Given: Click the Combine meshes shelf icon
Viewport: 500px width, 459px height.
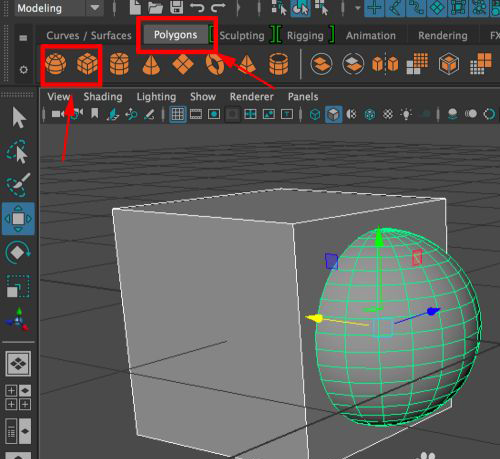Looking at the screenshot, I should [321, 64].
